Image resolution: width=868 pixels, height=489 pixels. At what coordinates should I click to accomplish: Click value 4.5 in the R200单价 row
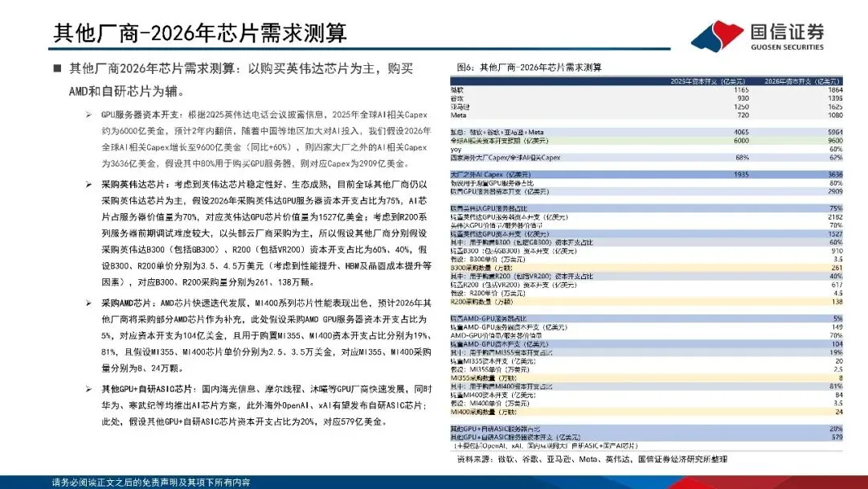click(x=838, y=293)
